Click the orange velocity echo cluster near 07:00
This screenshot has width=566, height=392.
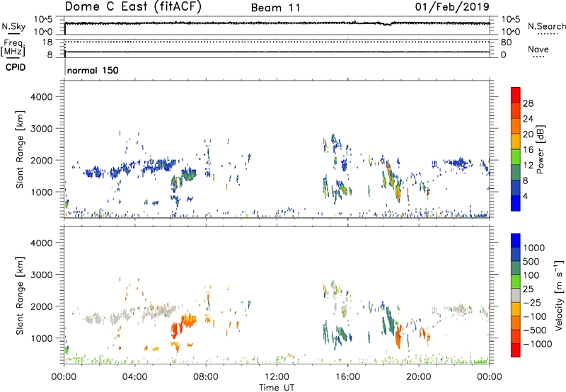point(189,320)
